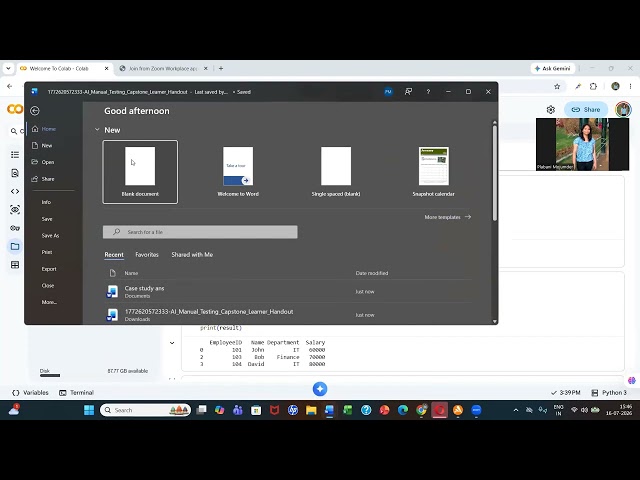The height and width of the screenshot is (480, 640).
Task: Open Snapshot calendar template
Action: pyautogui.click(x=433, y=172)
